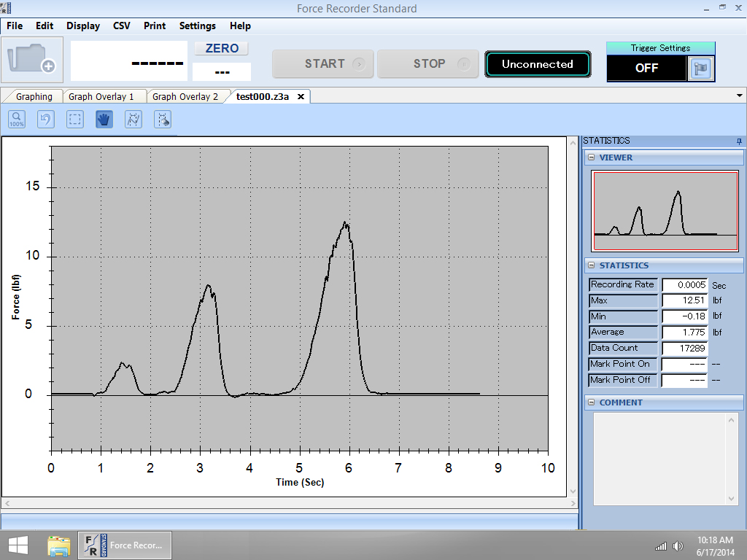Collapse the STATISTICS section

pyautogui.click(x=591, y=265)
